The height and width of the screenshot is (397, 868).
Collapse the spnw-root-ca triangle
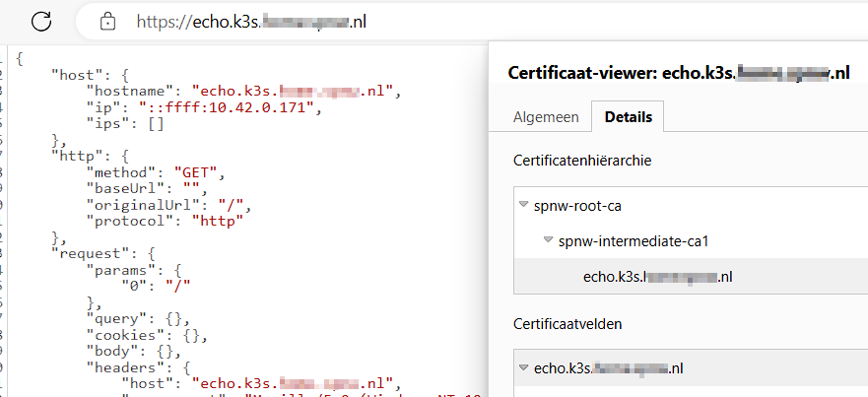[x=522, y=206]
